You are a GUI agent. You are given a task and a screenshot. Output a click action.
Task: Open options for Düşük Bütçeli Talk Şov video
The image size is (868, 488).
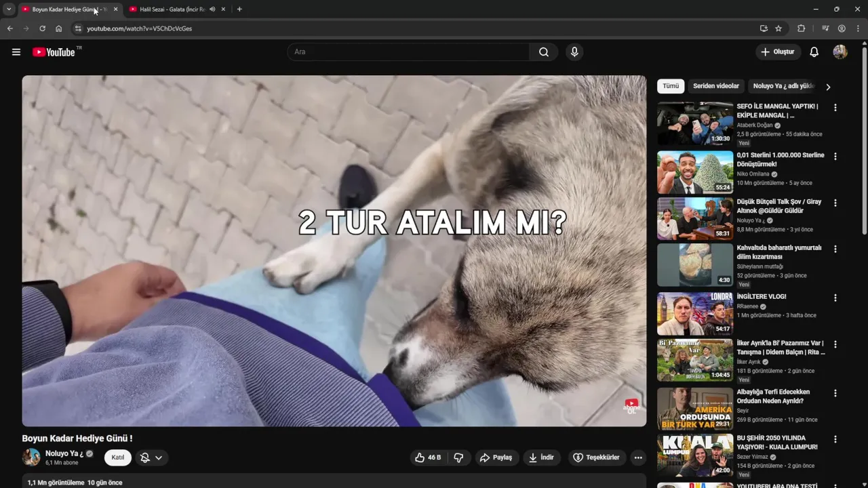tap(835, 203)
